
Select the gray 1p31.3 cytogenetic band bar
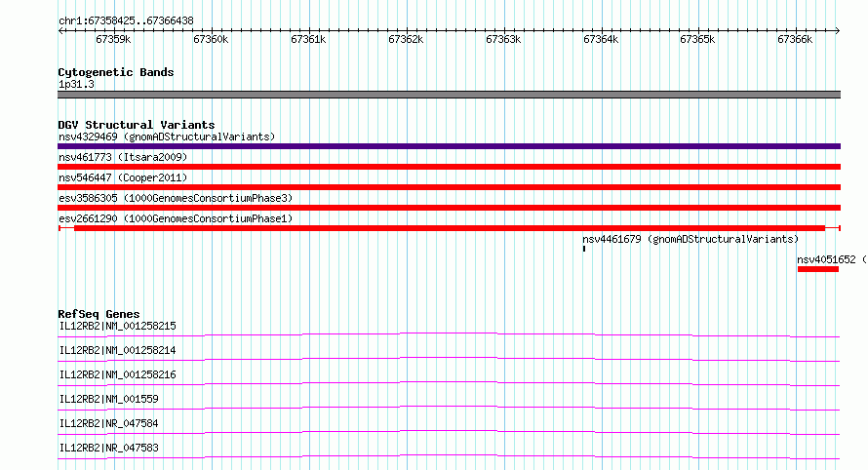point(449,95)
